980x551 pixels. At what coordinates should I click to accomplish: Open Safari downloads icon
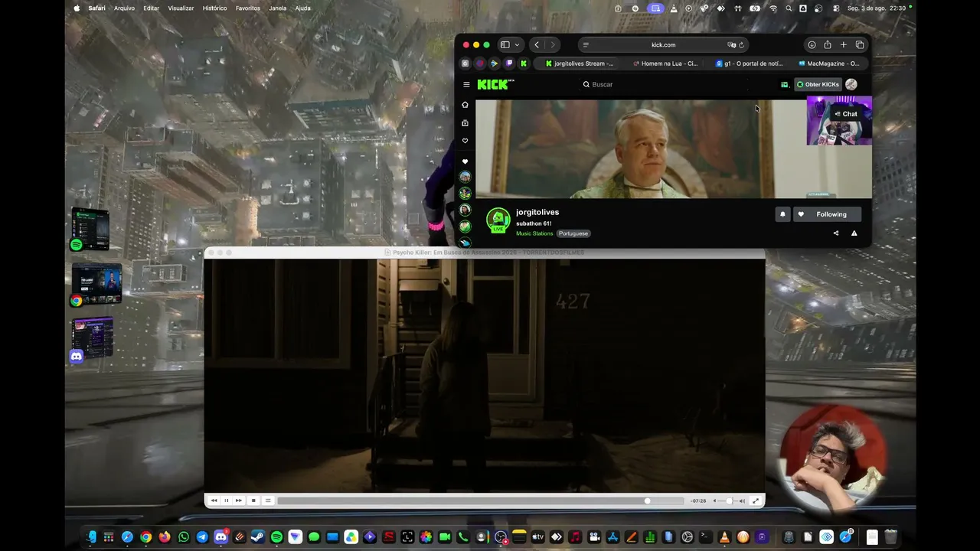812,45
